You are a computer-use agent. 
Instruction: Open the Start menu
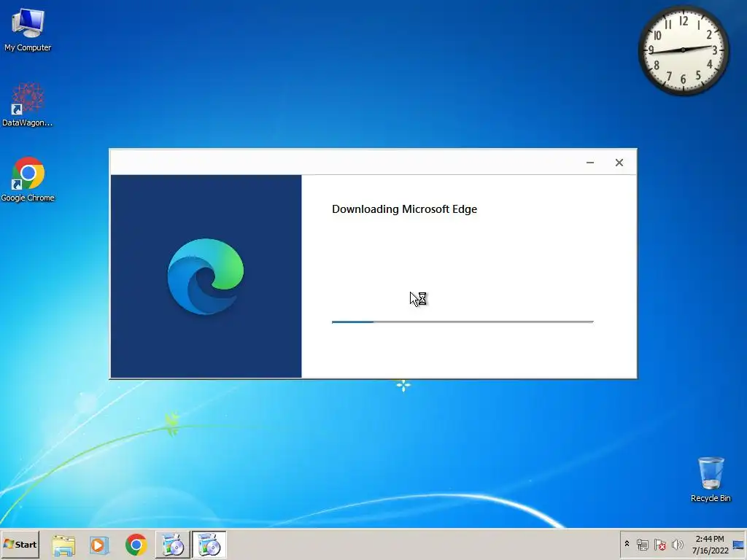(x=20, y=544)
